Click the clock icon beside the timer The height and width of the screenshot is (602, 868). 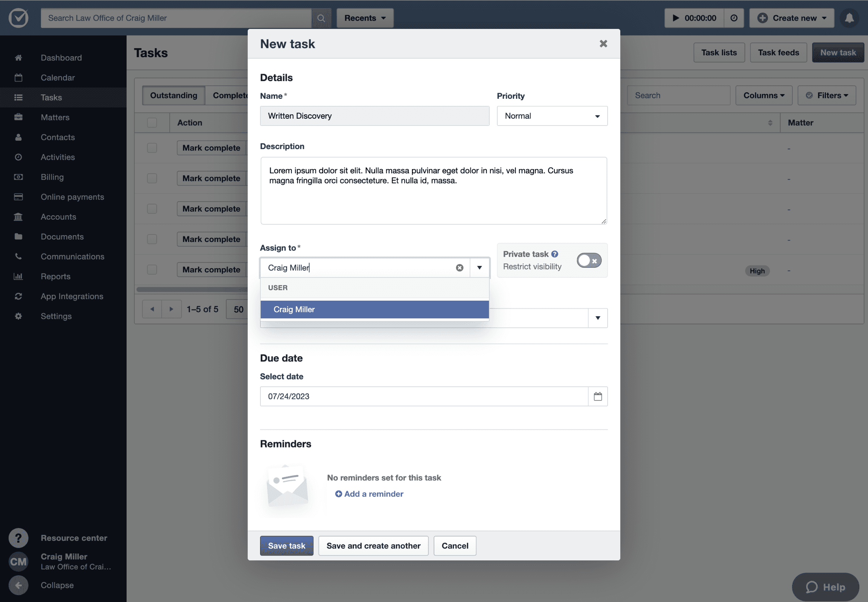[x=733, y=18]
